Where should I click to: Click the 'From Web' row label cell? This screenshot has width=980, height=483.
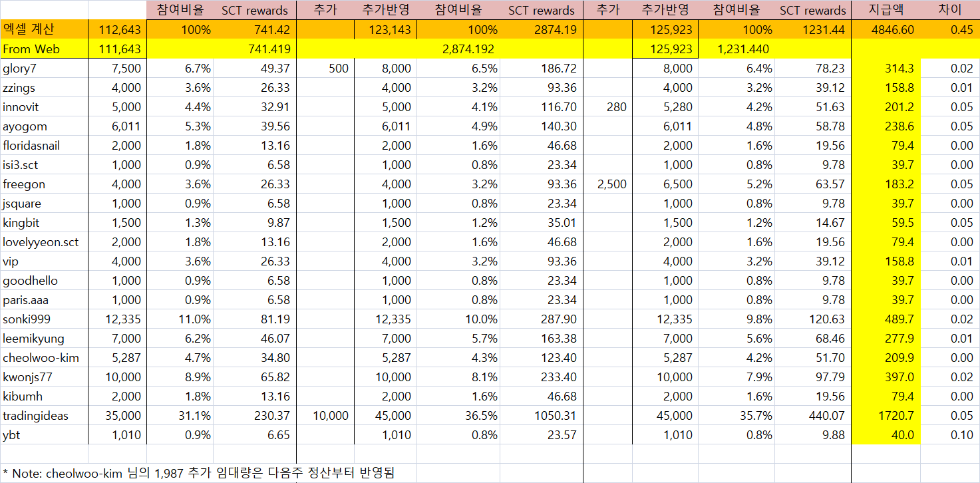44,49
